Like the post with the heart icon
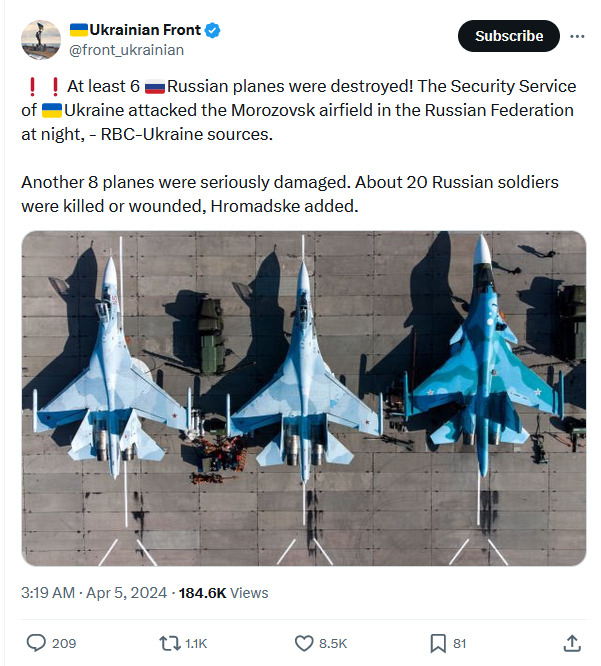Screen dimensions: 601x666 point(304,643)
